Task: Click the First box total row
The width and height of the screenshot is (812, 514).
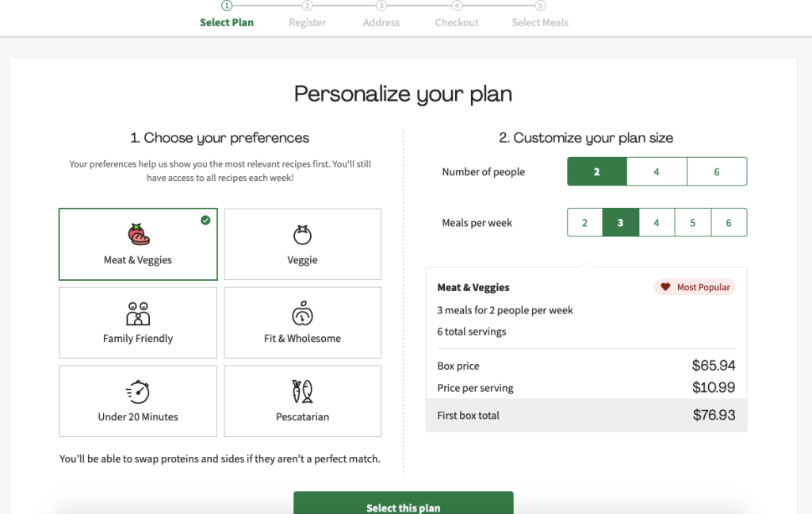Action: [586, 415]
